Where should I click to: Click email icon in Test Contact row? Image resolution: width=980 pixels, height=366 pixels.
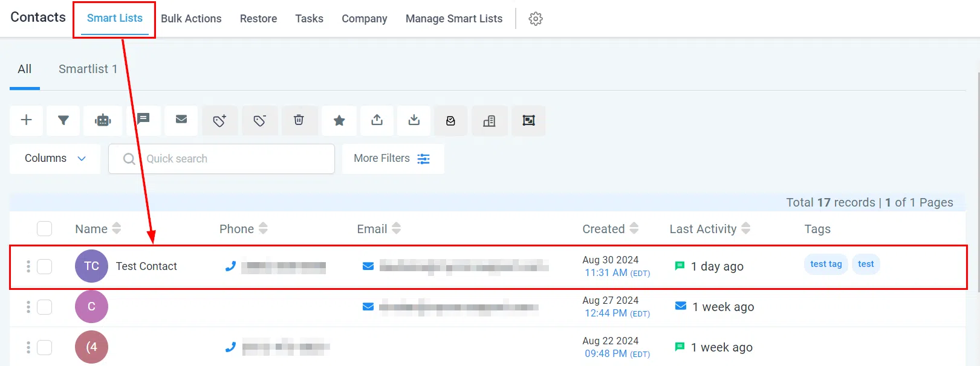[x=368, y=266]
